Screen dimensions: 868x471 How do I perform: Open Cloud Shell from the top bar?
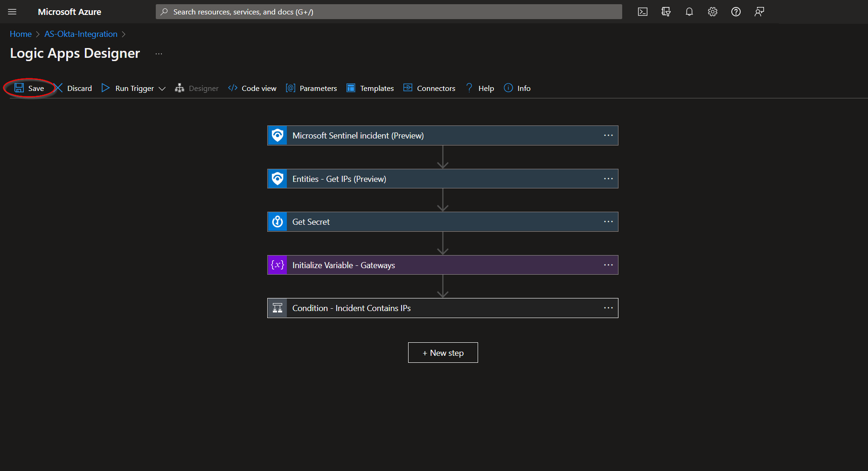tap(643, 12)
